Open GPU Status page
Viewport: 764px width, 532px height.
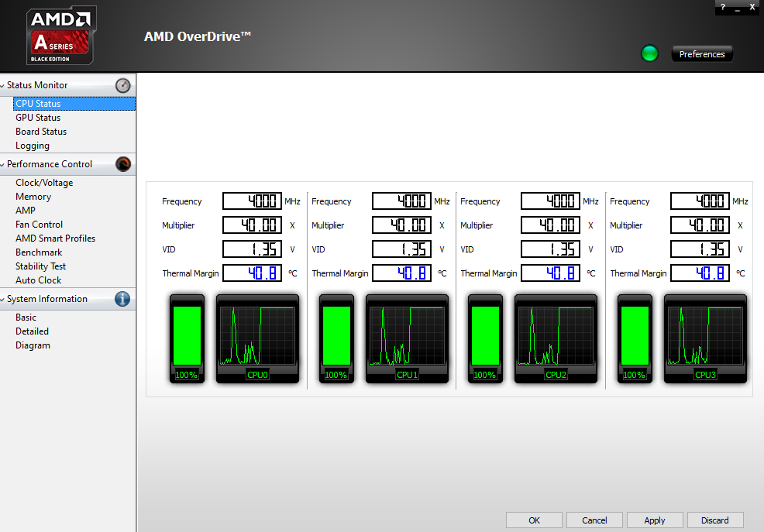(38, 118)
